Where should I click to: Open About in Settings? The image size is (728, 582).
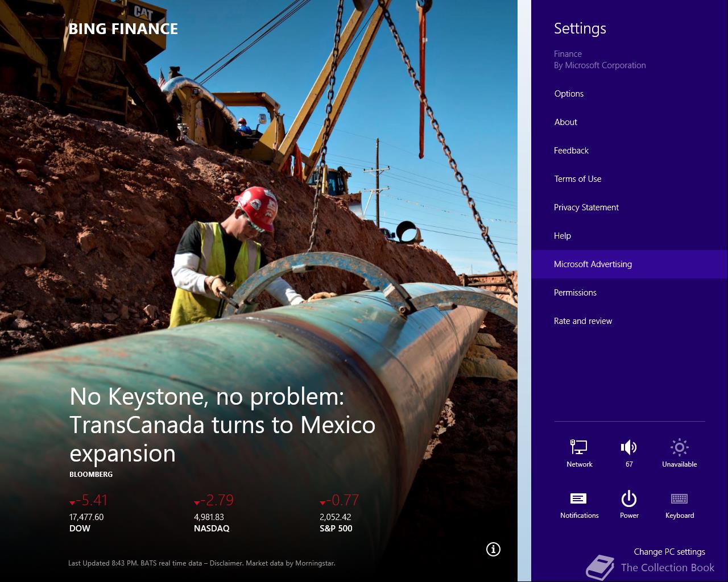[629, 122]
